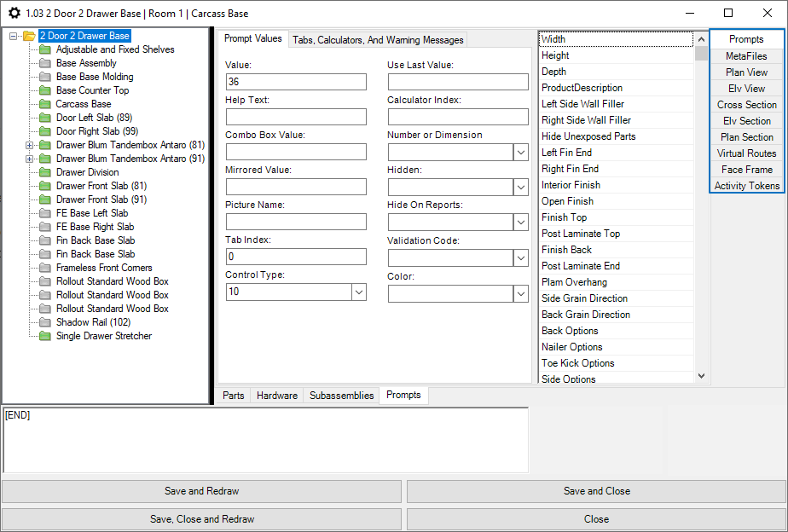Select Back Grain Direction prompt
The image size is (788, 532).
point(616,315)
